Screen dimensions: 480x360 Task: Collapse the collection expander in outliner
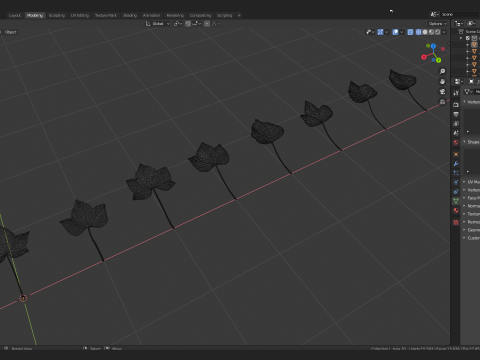(461, 38)
